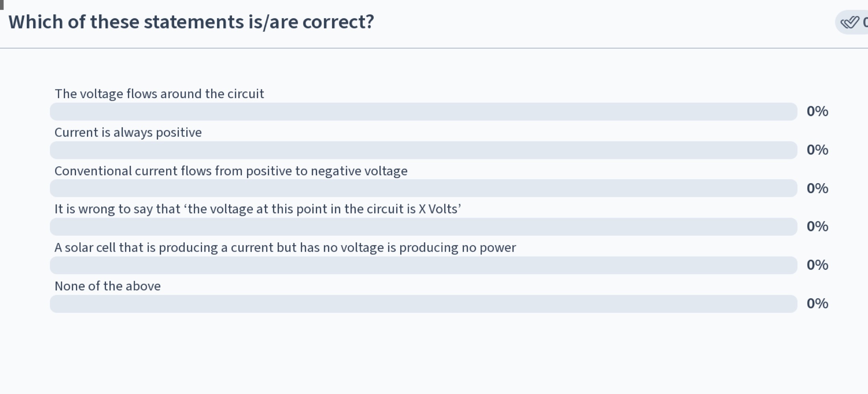Select 'The voltage flows around the circuit' option
Viewport: 868px width, 394px height.
[x=159, y=94]
